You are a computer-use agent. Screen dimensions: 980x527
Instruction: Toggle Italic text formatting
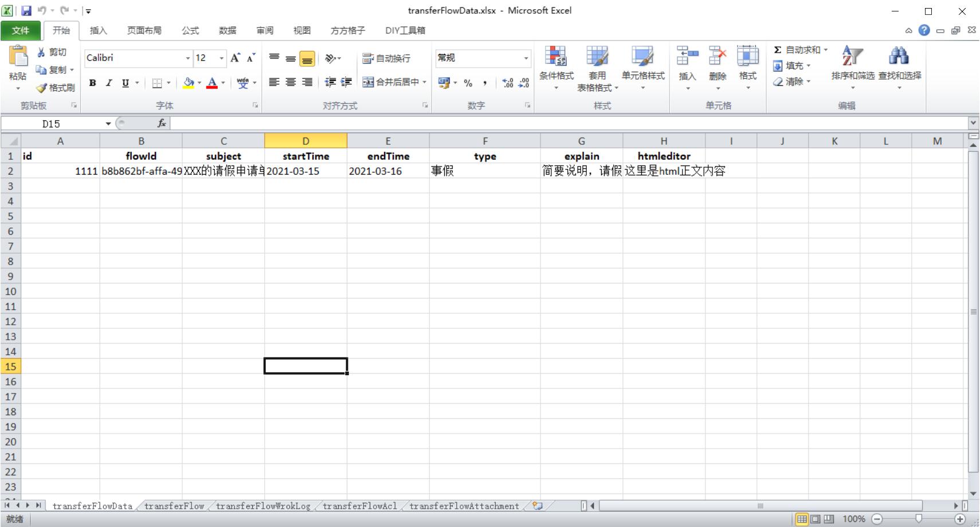pyautogui.click(x=108, y=83)
